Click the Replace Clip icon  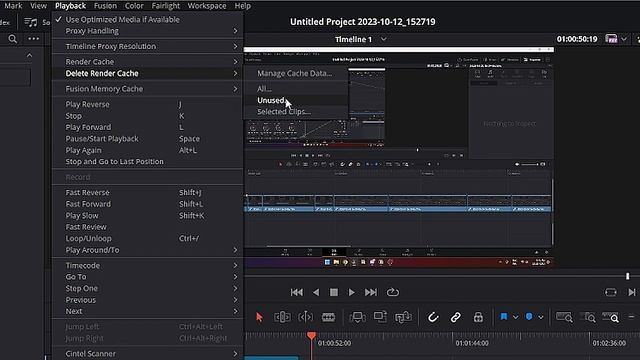coord(403,317)
